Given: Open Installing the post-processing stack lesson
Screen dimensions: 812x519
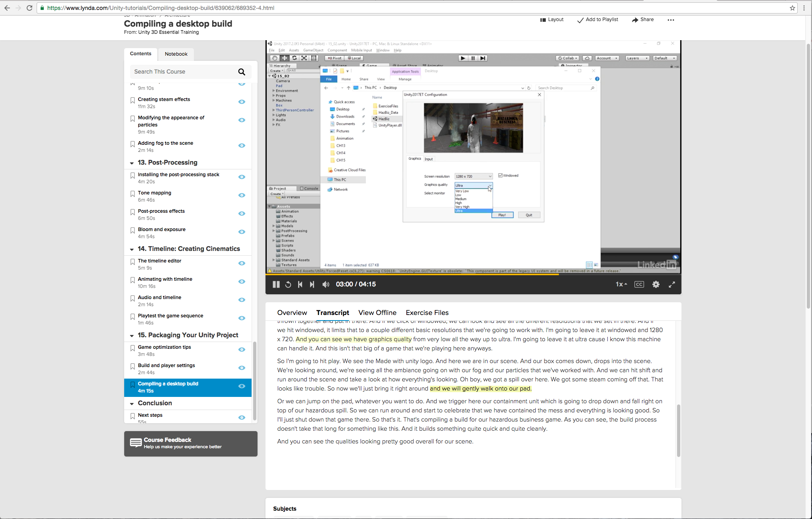Looking at the screenshot, I should coord(178,175).
